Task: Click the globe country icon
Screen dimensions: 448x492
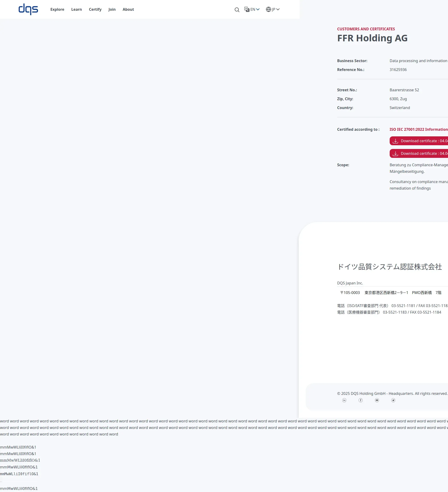Action: click(268, 9)
